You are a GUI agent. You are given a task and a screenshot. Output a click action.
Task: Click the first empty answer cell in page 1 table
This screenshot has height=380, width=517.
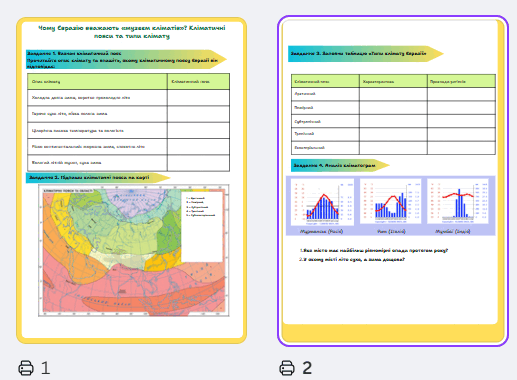[198, 98]
